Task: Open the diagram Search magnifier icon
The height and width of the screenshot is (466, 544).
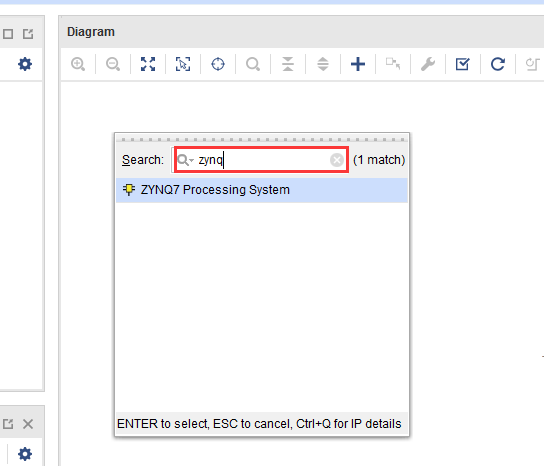Action: click(x=253, y=64)
